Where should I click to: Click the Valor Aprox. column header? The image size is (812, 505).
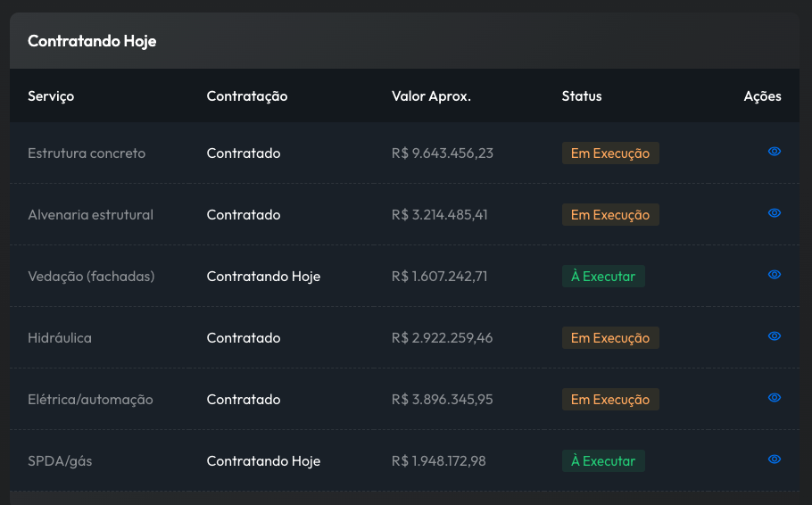tap(431, 96)
